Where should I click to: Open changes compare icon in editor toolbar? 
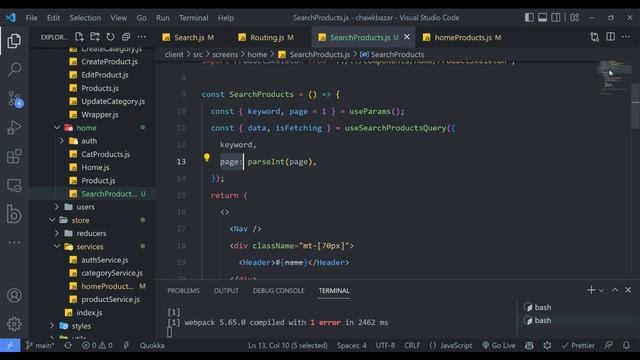coord(595,37)
